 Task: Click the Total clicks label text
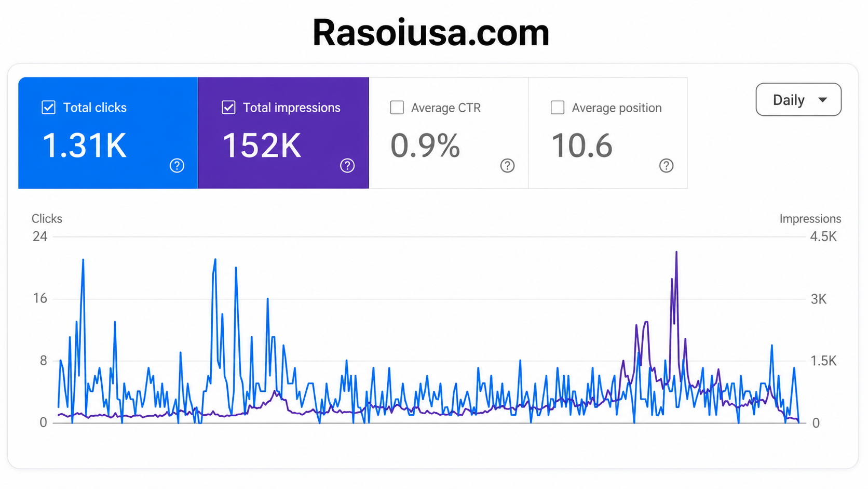pyautogui.click(x=95, y=108)
